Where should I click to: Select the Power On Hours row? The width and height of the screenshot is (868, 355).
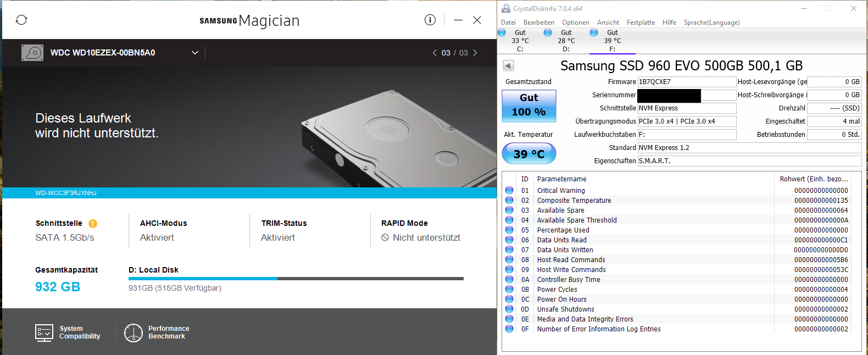coord(676,299)
